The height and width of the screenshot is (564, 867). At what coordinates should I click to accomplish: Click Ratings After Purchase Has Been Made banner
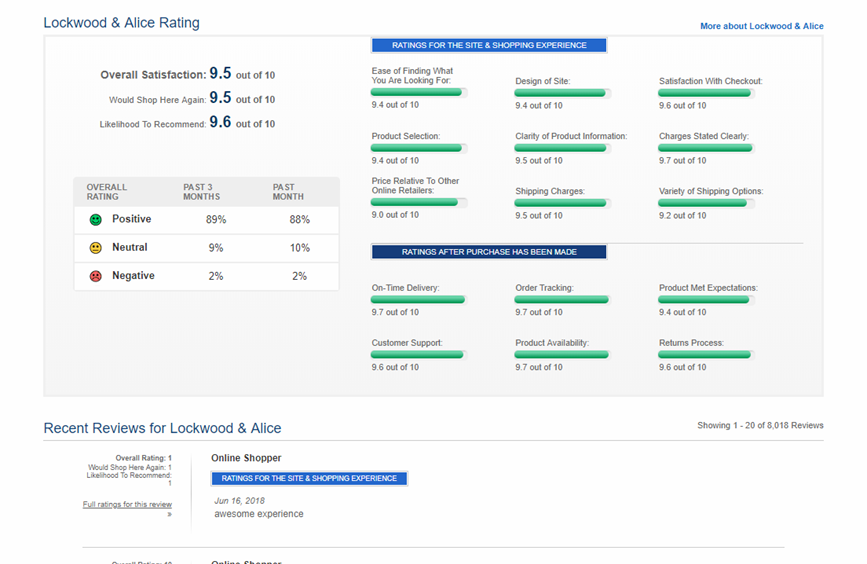pyautogui.click(x=489, y=252)
